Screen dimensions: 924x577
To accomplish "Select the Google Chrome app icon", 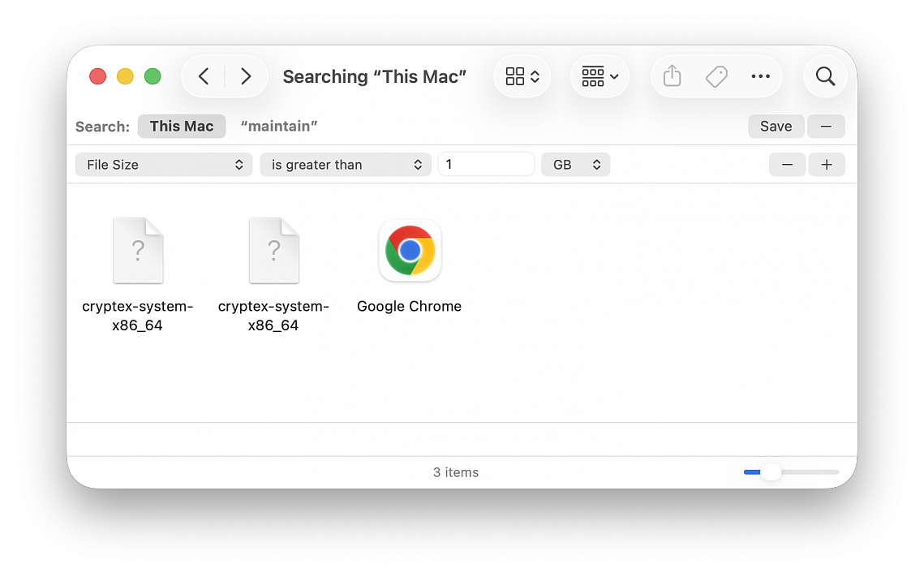I will tap(410, 251).
